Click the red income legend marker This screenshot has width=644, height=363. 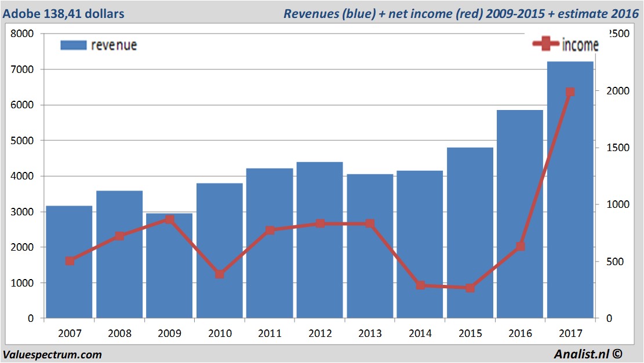pyautogui.click(x=546, y=43)
